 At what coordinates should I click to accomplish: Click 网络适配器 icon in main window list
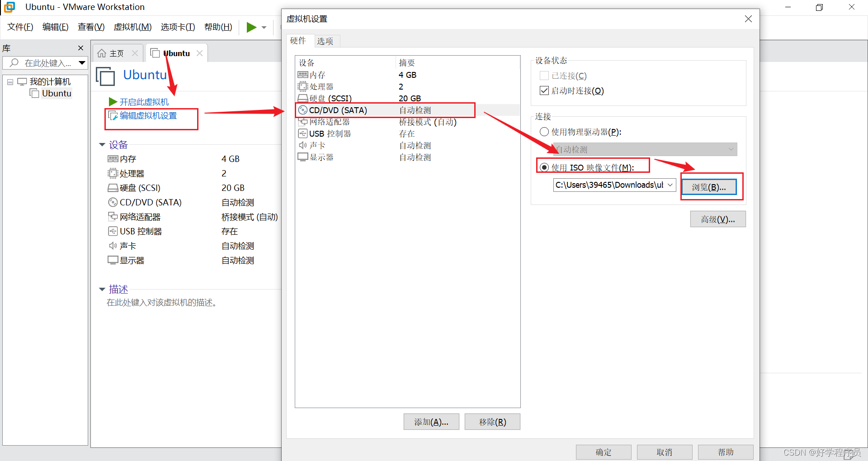[113, 217]
